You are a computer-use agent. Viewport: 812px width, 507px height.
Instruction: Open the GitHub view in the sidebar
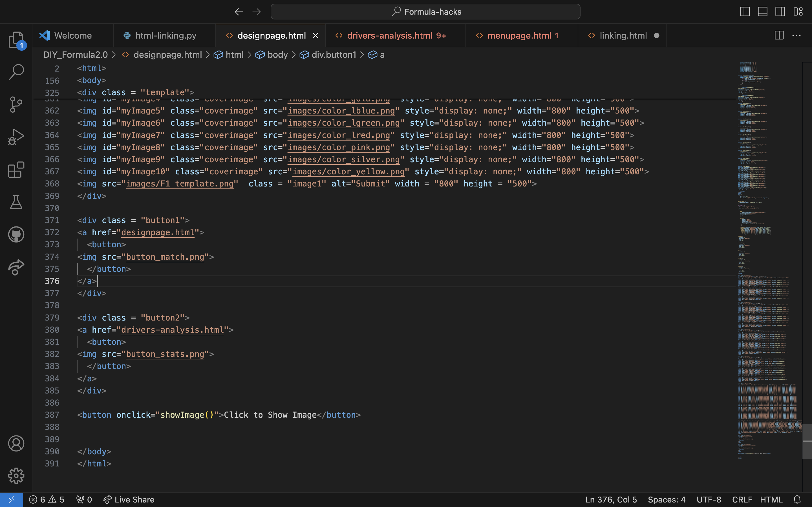tap(16, 234)
